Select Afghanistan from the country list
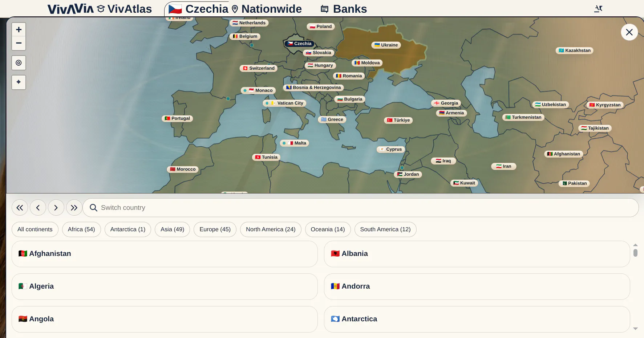Screen dimensions: 644x338 coord(165,254)
